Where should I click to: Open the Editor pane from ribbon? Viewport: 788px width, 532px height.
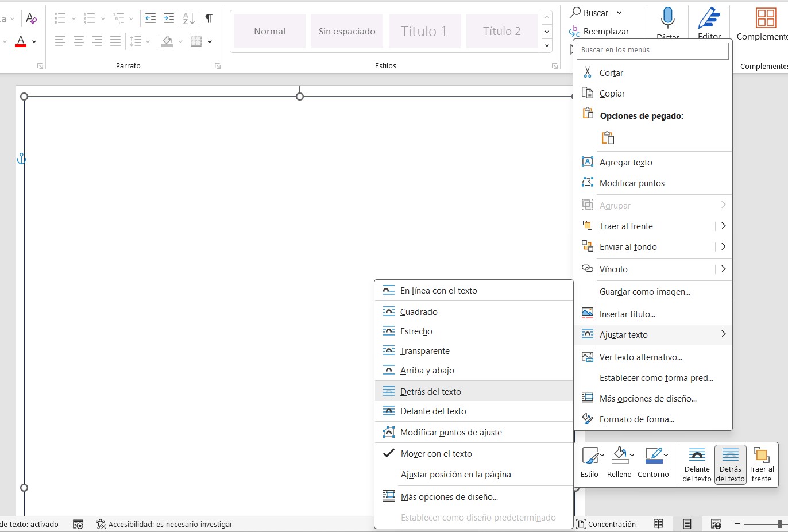coord(709,23)
